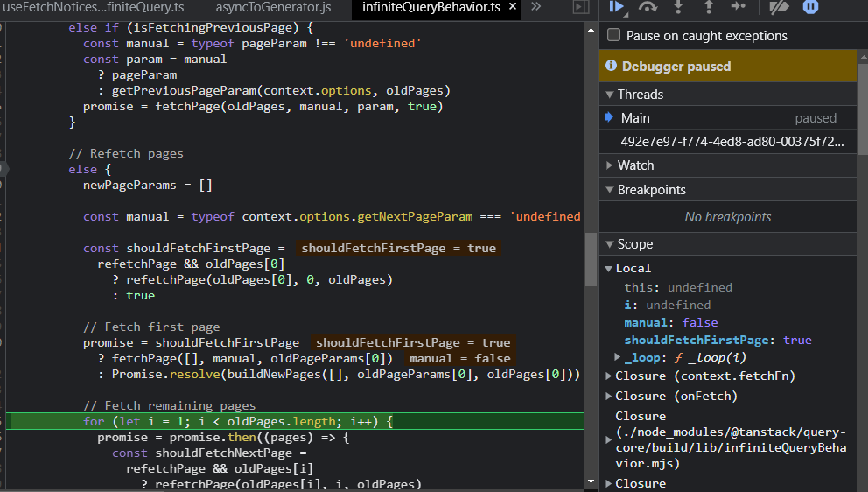Screen dimensions: 868x492
Task: Click 'promise = promise.then((pages) =>' line
Action: pos(224,437)
